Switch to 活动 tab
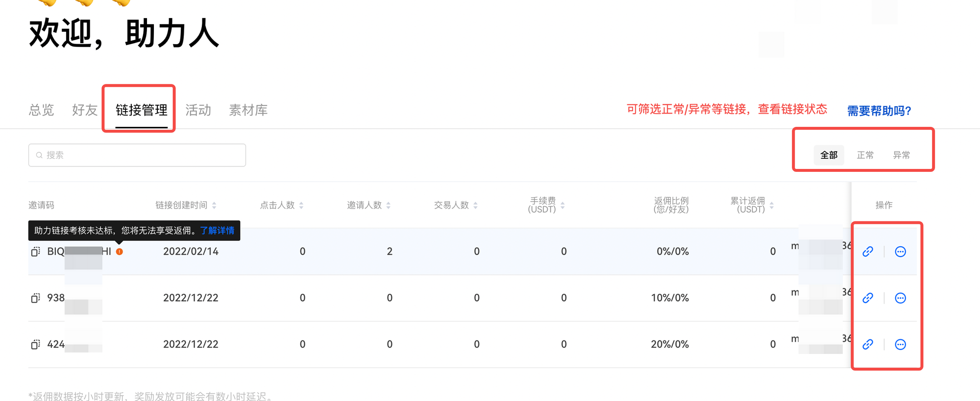Viewport: 980px width, 401px height. point(198,110)
